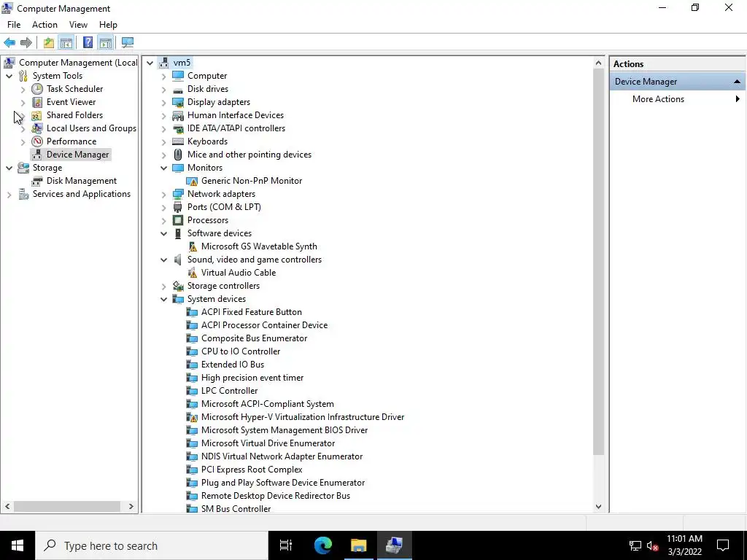This screenshot has width=747, height=560.
Task: Click the Microsoft GS Wavetable Synth warning icon
Action: (192, 246)
